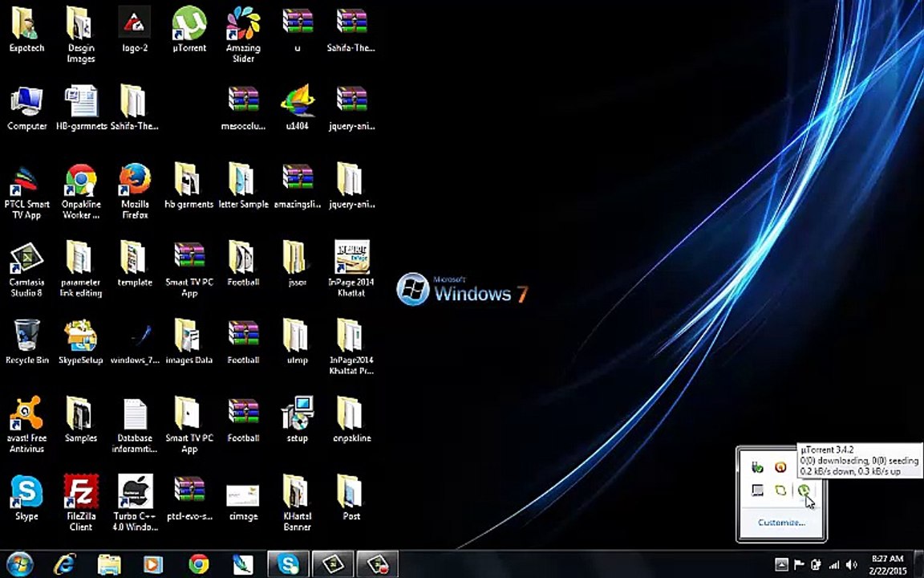Open Windows Media Player from taskbar
This screenshot has width=924, height=578.
[153, 564]
